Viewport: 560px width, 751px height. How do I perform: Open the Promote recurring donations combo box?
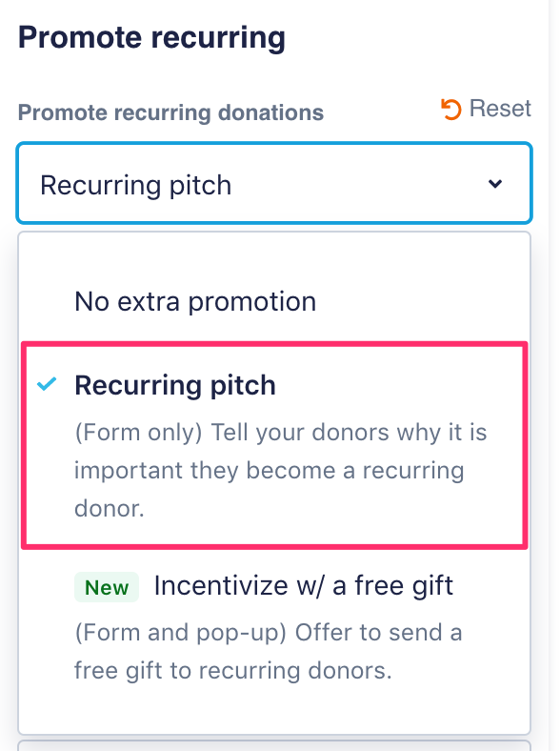(x=274, y=183)
